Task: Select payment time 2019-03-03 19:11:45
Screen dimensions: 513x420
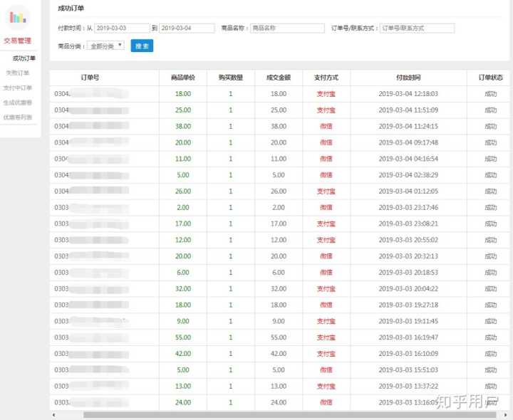Action: (408, 321)
